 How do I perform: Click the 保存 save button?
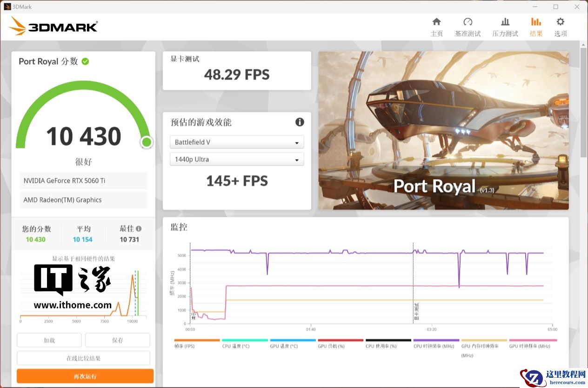(118, 340)
